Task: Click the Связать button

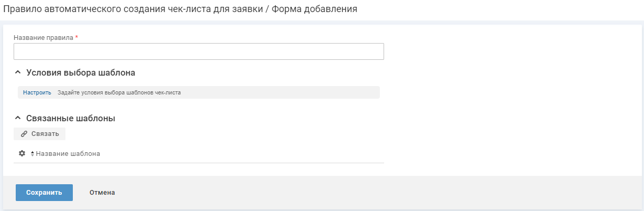Action: (40, 134)
